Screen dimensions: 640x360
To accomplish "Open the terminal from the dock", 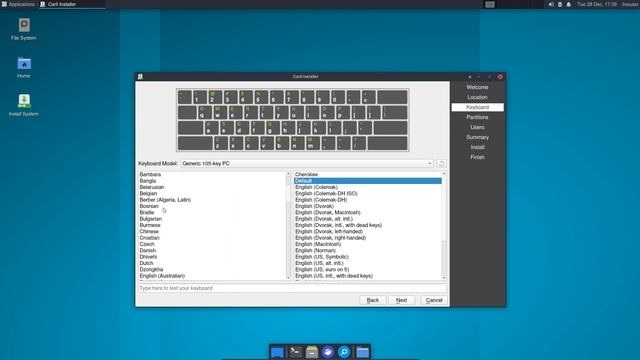I will point(295,352).
